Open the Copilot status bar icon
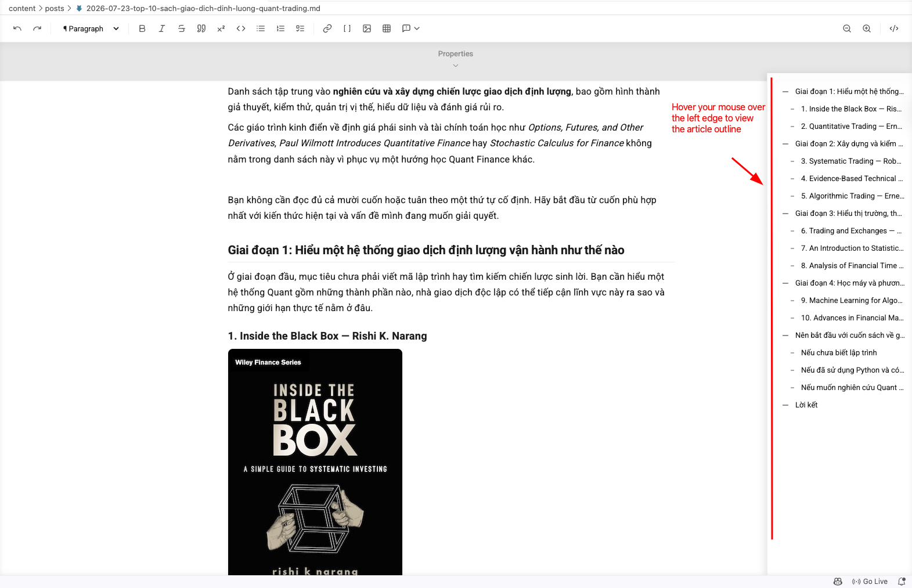912x588 pixels. click(x=838, y=582)
